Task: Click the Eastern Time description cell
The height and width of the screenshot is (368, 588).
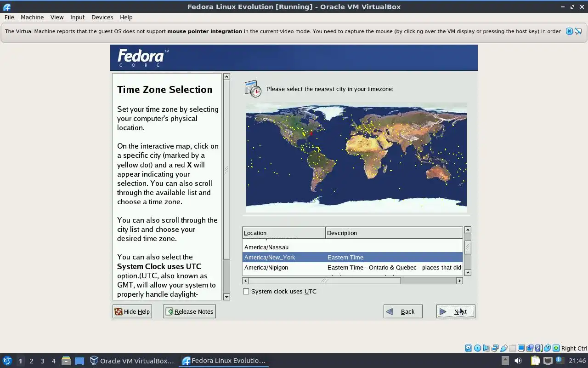Action: pyautogui.click(x=345, y=257)
